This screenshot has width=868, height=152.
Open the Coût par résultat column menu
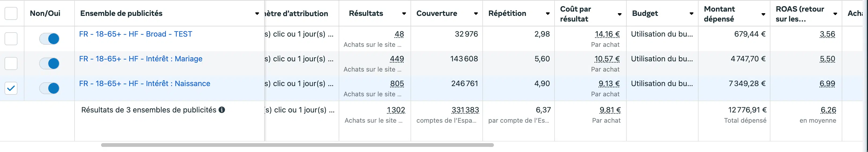tap(619, 14)
